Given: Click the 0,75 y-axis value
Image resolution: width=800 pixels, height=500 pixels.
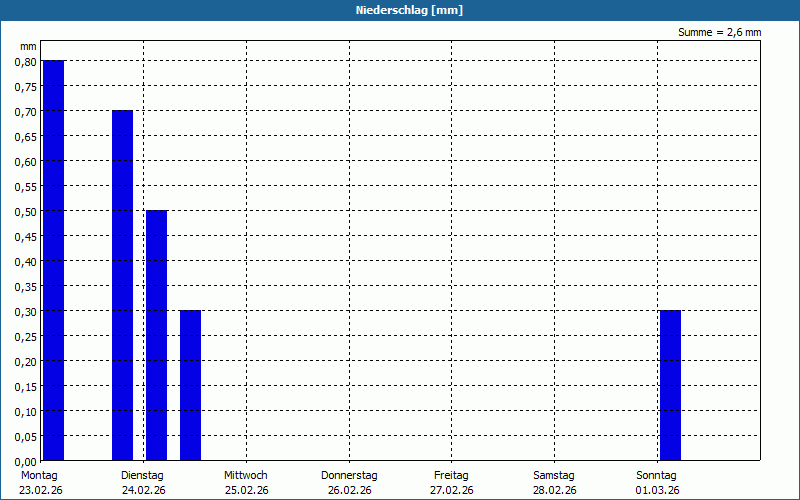Looking at the screenshot, I should 26,87.
